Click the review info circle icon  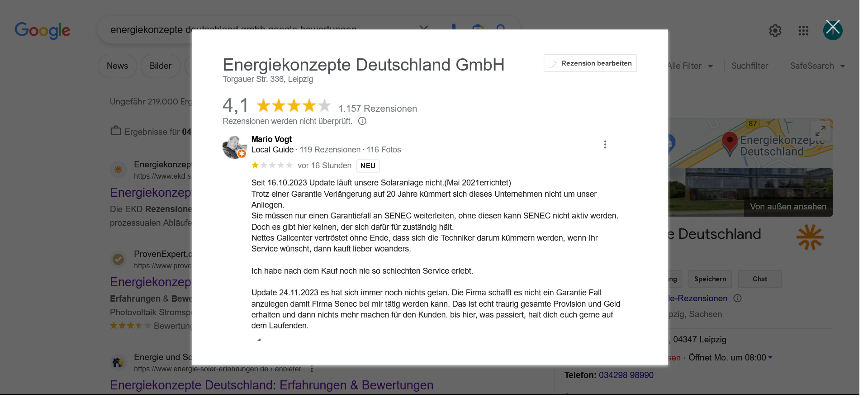pyautogui.click(x=362, y=121)
